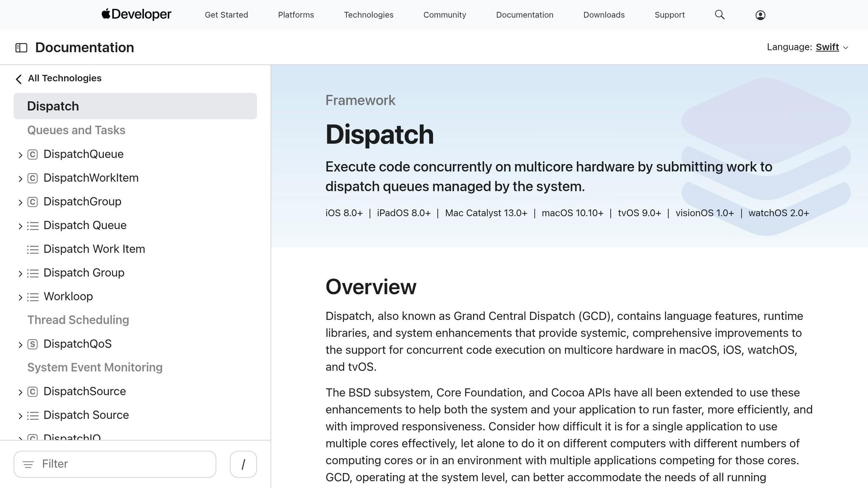Image resolution: width=868 pixels, height=488 pixels.
Task: Toggle the documentation sidebar panel
Action: (x=21, y=47)
